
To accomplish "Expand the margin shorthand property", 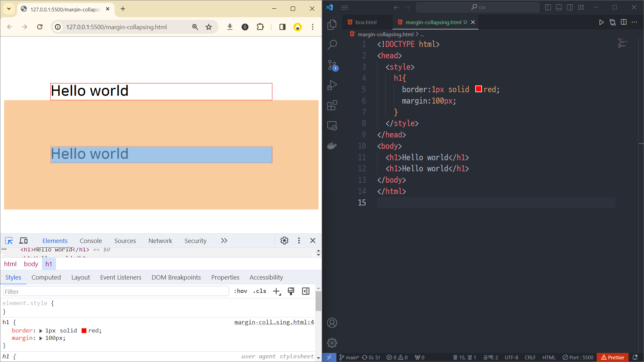I will pos(41,338).
